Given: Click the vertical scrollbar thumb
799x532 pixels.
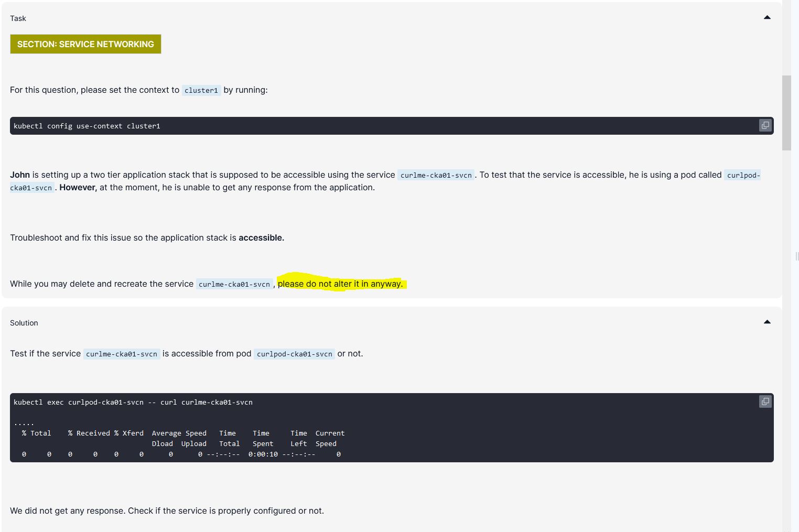Looking at the screenshot, I should [x=786, y=113].
